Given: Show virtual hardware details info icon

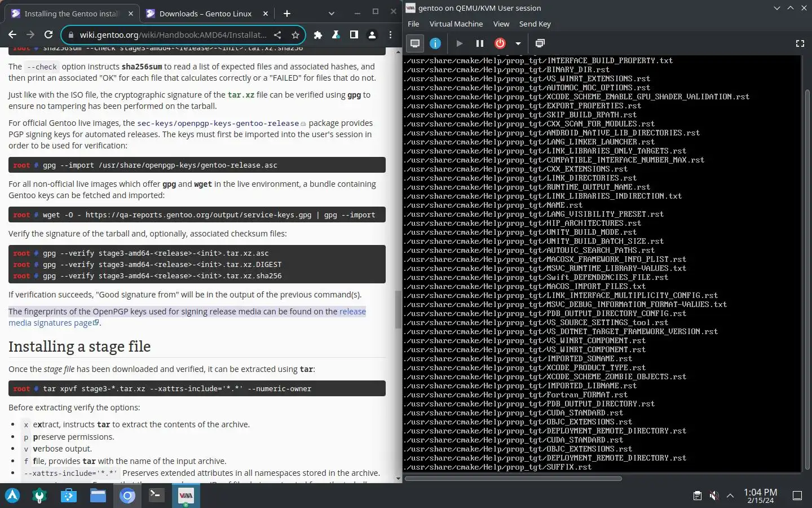Looking at the screenshot, I should tap(435, 43).
